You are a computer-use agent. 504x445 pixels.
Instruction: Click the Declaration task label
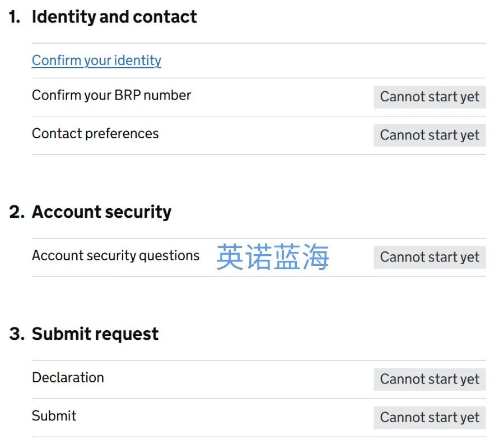click(68, 378)
